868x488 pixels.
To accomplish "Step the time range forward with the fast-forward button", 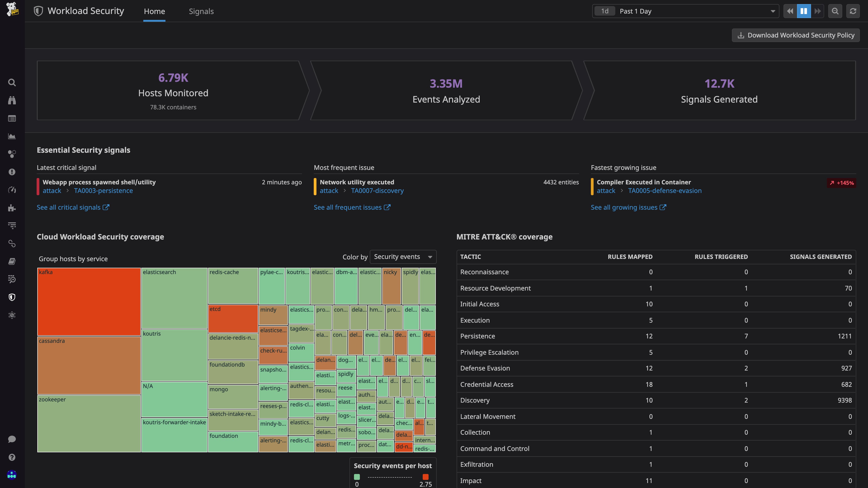I will pos(817,11).
